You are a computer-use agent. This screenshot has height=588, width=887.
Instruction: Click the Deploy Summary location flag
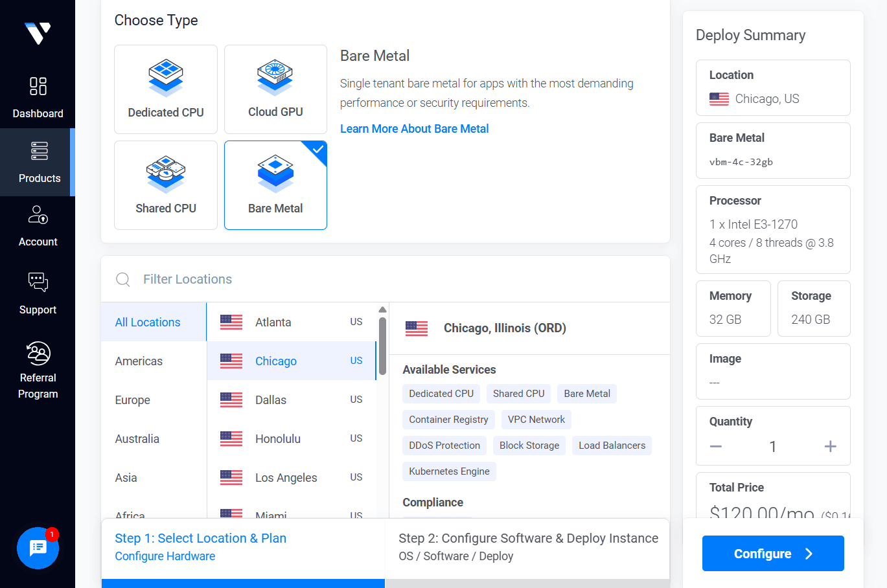(719, 99)
